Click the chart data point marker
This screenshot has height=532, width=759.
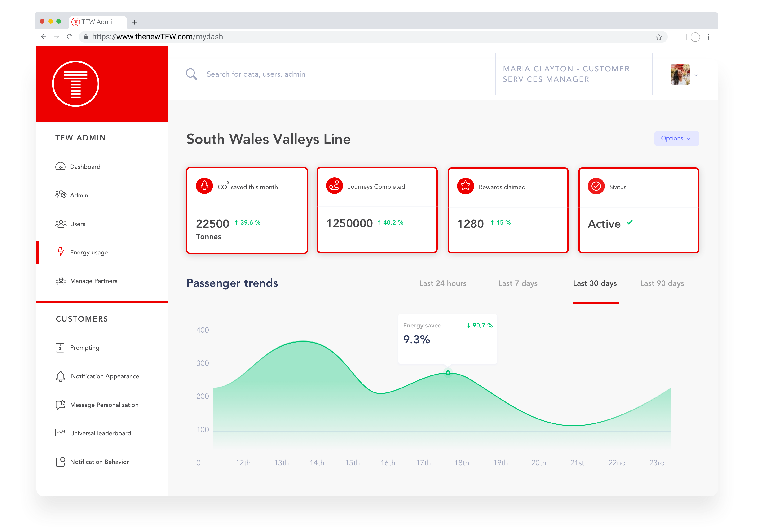pyautogui.click(x=448, y=373)
